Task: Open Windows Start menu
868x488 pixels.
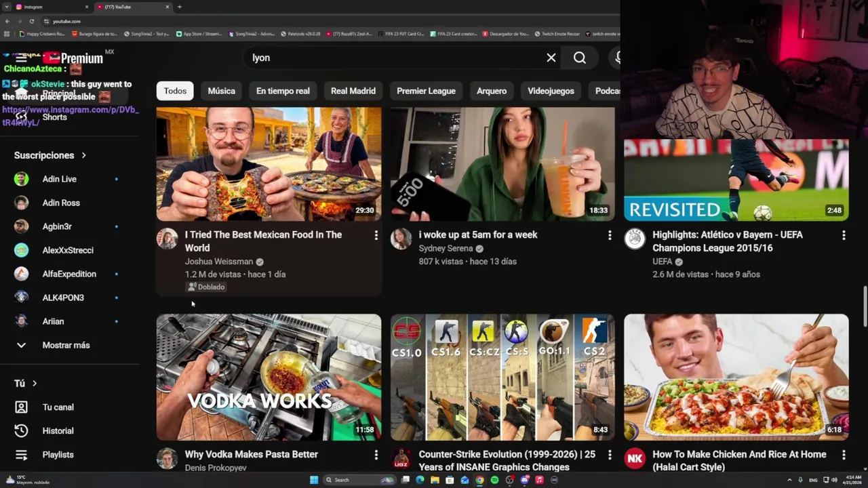Action: coord(314,480)
